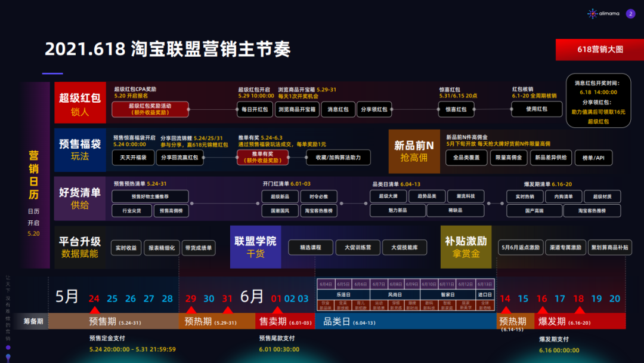Click the red 推单有奖 额外收益奖励 box

pyautogui.click(x=262, y=158)
